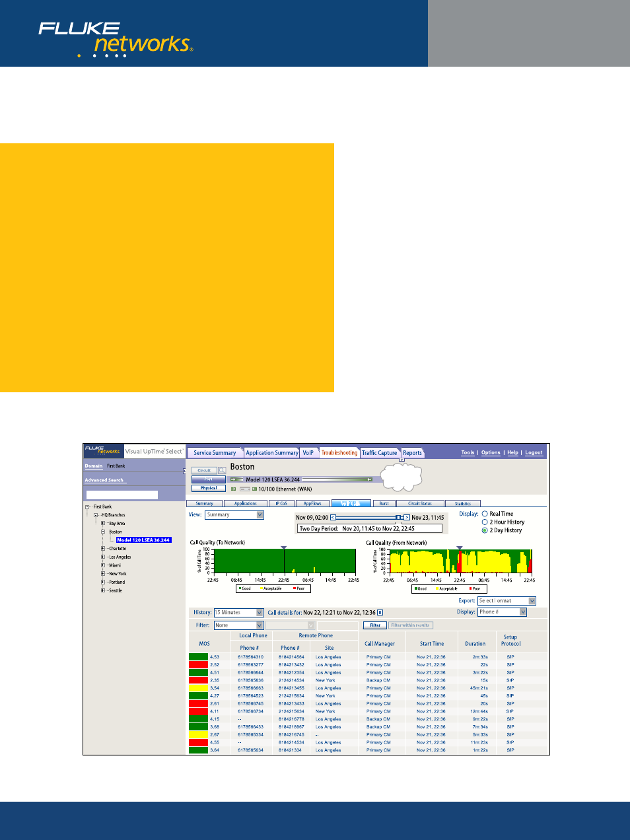Open the Advanced Search link
This screenshot has height=840, width=630.
tap(104, 480)
